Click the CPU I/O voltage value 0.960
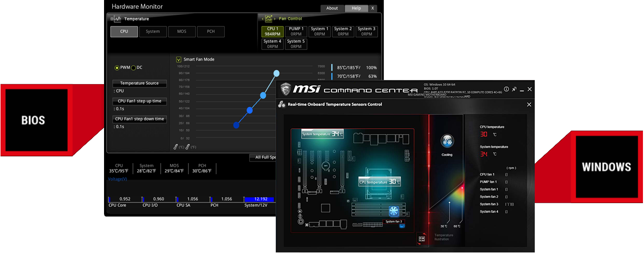 (159, 199)
